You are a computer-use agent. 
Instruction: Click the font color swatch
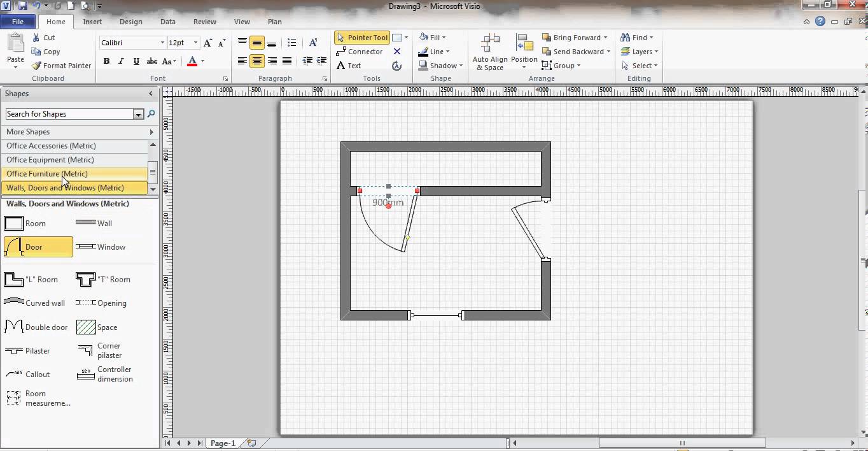192,61
